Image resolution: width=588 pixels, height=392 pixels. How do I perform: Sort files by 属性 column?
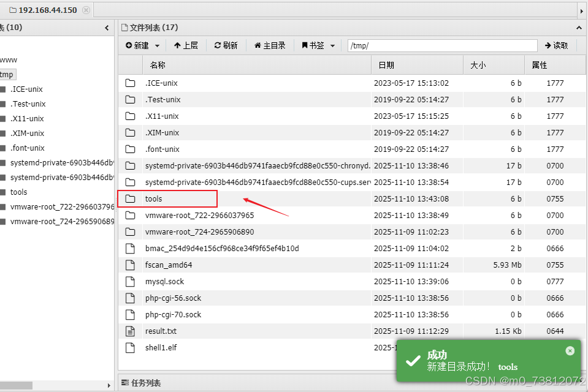[x=555, y=65]
